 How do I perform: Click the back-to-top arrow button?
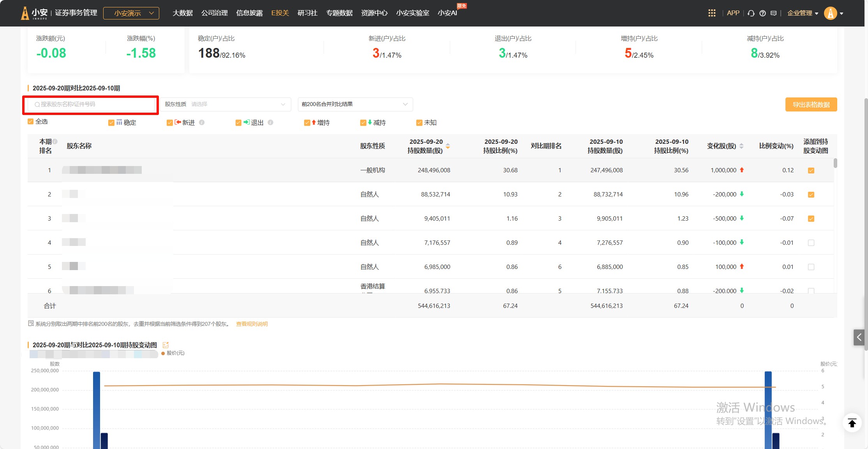(x=852, y=423)
